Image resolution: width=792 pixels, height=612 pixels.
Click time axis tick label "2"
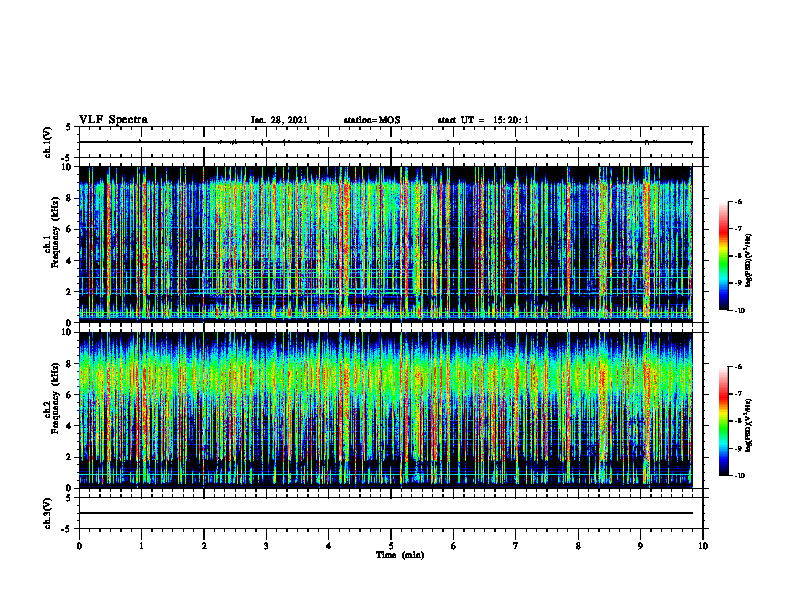coord(204,546)
